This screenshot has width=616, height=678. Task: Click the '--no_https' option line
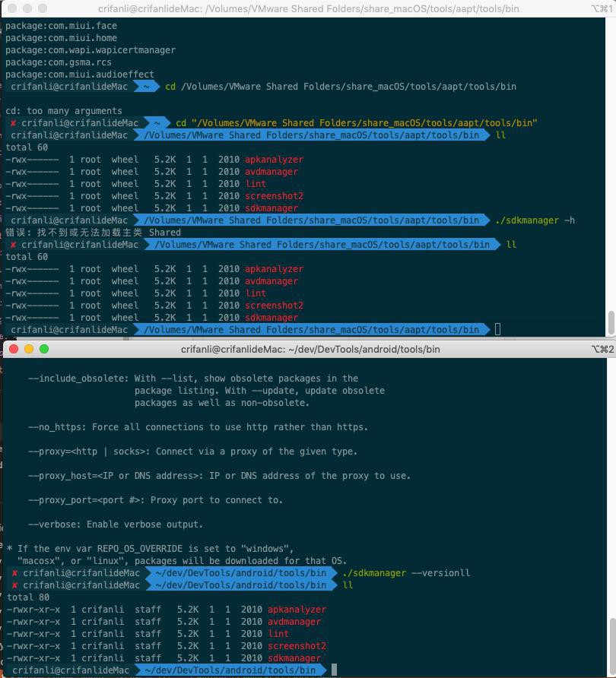tap(198, 427)
